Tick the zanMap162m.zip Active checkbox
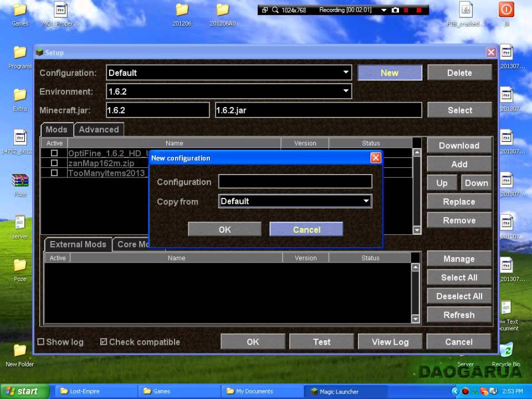 [x=54, y=163]
